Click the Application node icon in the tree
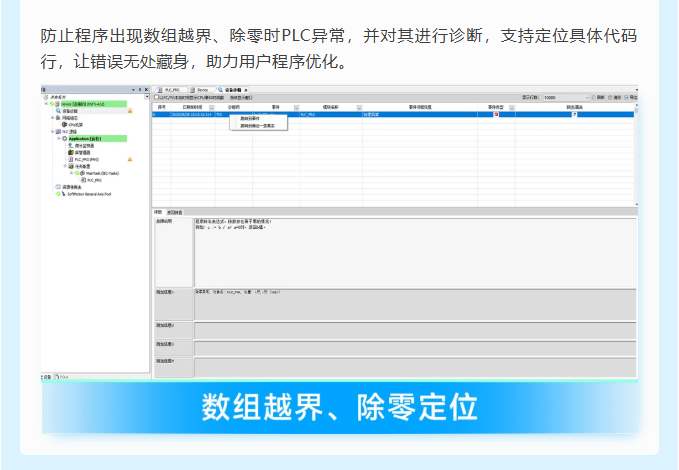This screenshot has width=679, height=470. tap(64, 139)
